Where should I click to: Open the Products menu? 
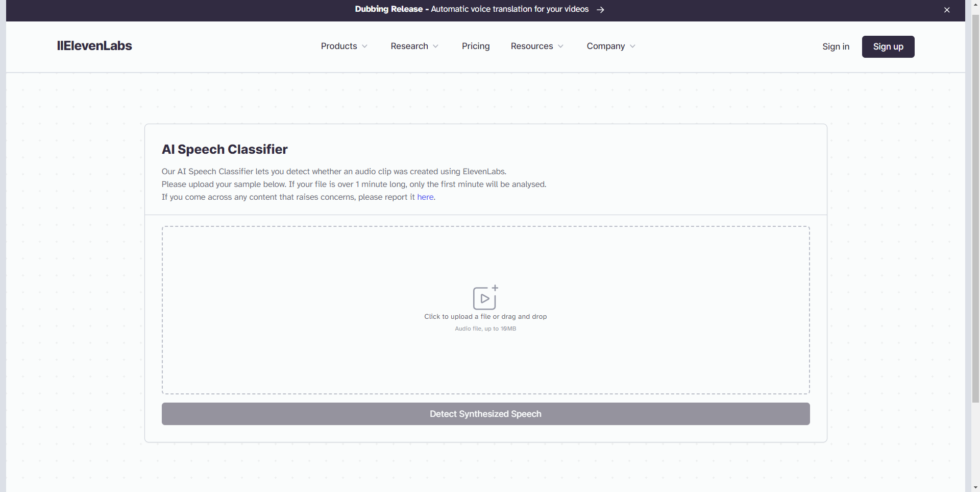[x=344, y=46]
